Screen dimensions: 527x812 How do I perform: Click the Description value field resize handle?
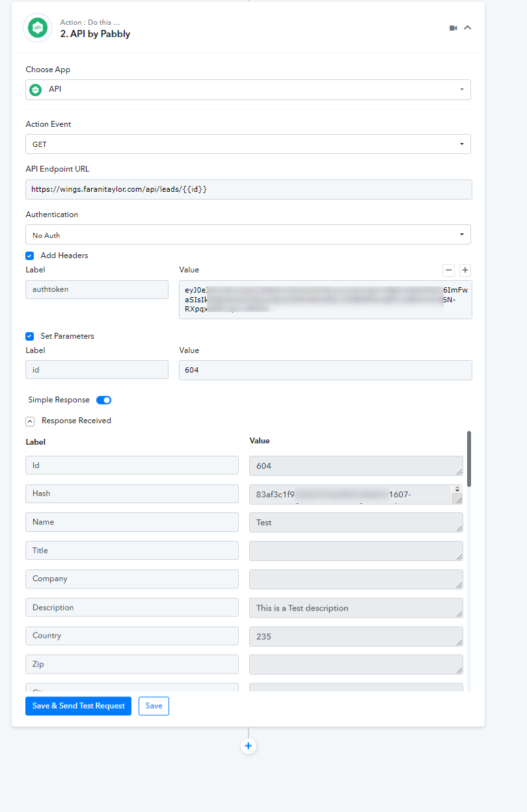459,614
